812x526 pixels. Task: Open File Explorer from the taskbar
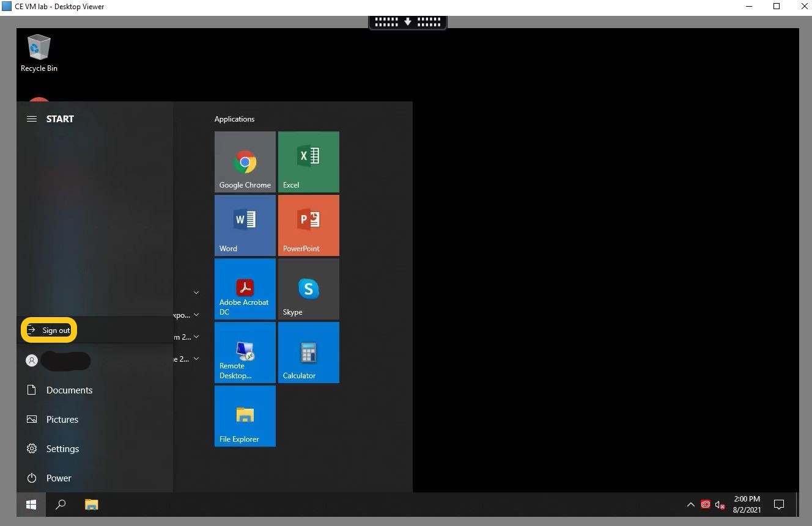pos(91,505)
